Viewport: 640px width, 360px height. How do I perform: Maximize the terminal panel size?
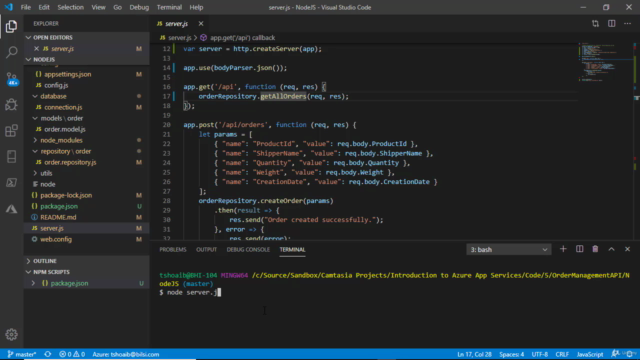611,249
